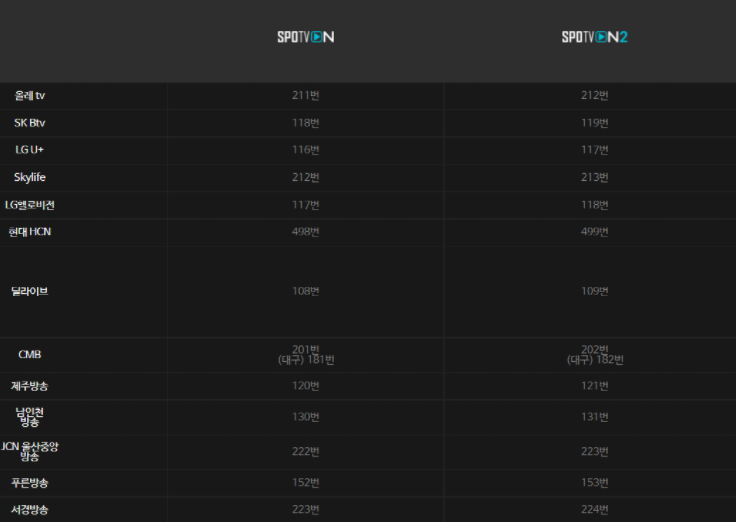Viewport: 736px width, 522px height.
Task: Select the 올레 tv row label
Action: 30,96
